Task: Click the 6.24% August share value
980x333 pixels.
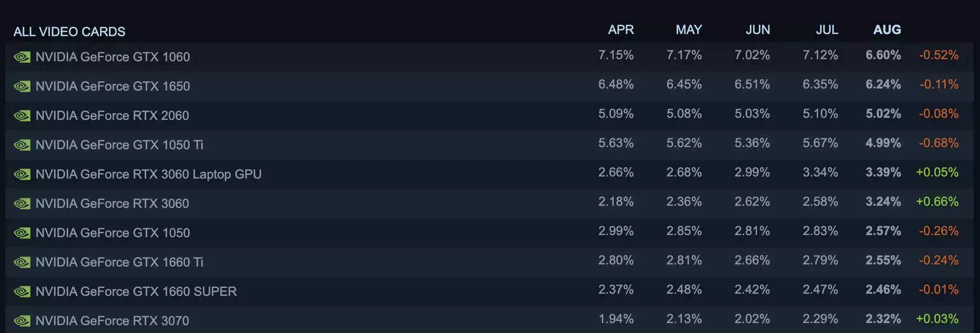Action: (x=883, y=84)
